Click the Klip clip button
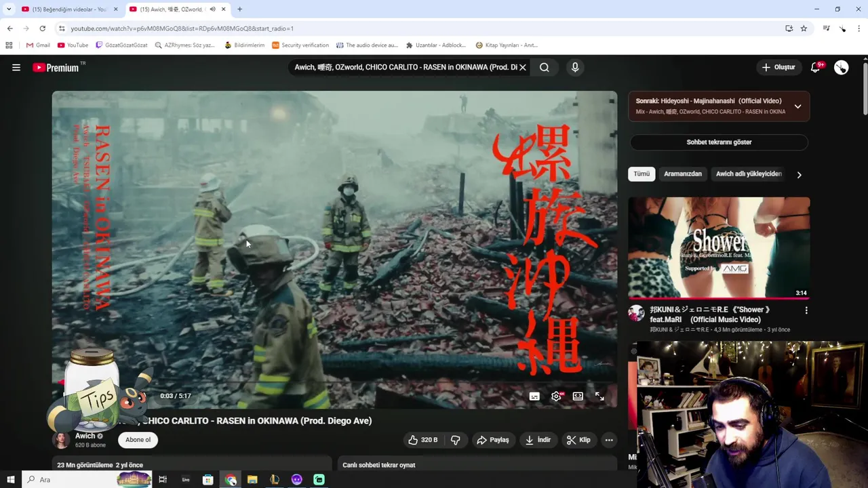The height and width of the screenshot is (488, 868). tap(578, 440)
